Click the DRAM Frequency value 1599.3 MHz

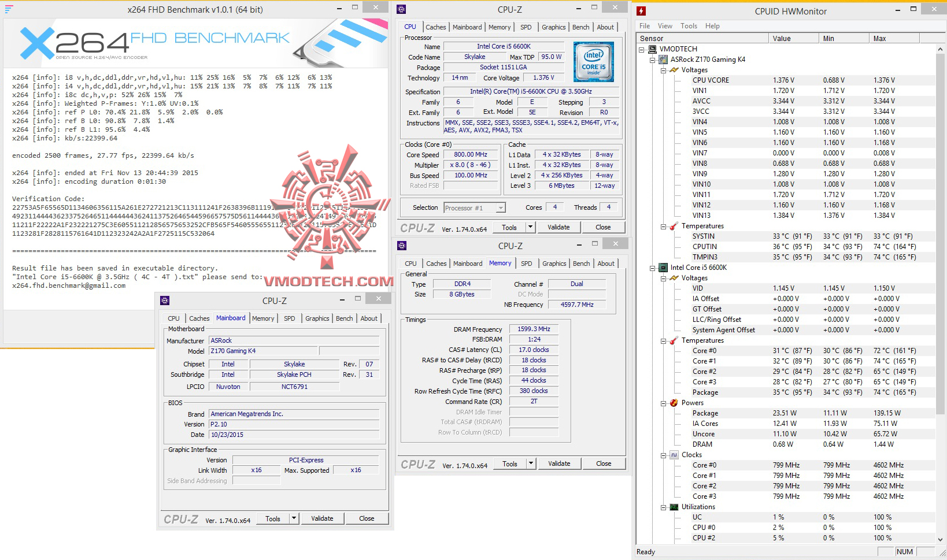[x=534, y=329]
